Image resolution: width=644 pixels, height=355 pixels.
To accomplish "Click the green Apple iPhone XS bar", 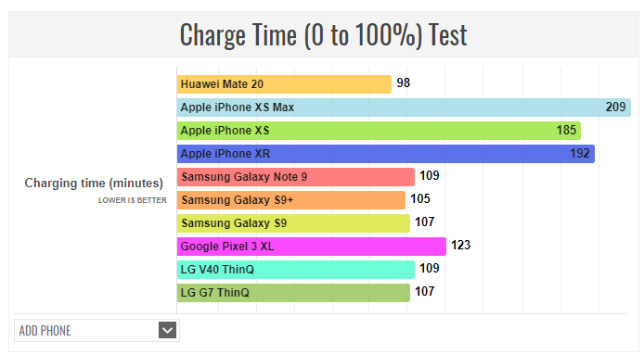I will [379, 131].
